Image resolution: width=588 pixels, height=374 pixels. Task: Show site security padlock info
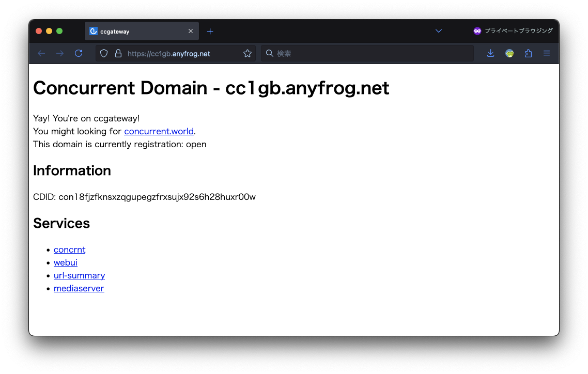tap(118, 53)
